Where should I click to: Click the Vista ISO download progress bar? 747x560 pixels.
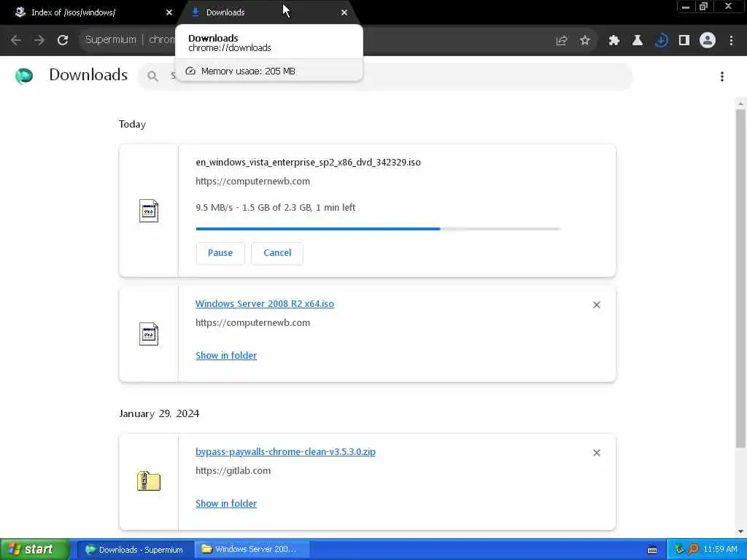tap(379, 229)
